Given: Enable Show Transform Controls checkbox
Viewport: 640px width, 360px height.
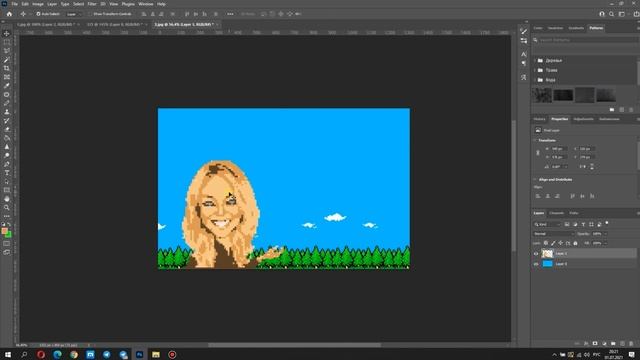Looking at the screenshot, I should pos(90,14).
